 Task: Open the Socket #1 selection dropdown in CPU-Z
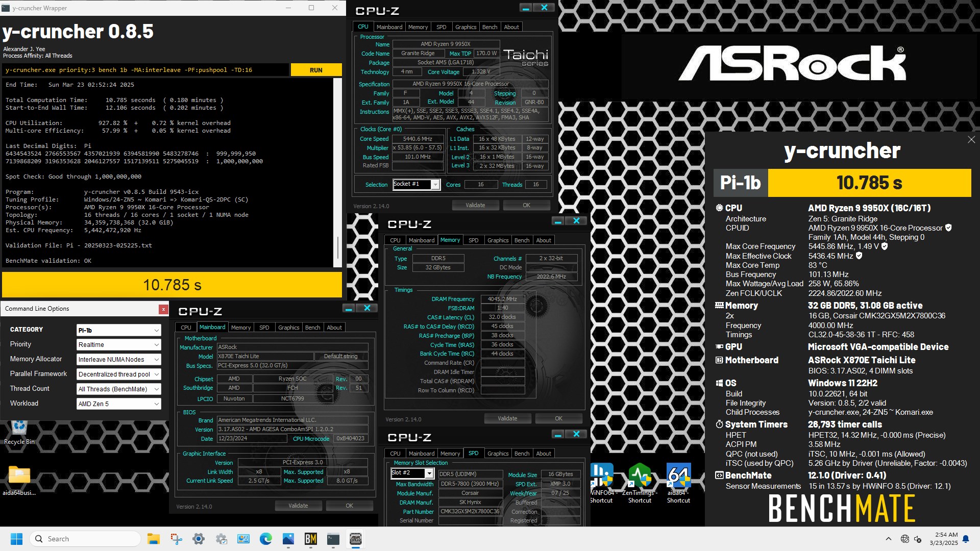416,185
